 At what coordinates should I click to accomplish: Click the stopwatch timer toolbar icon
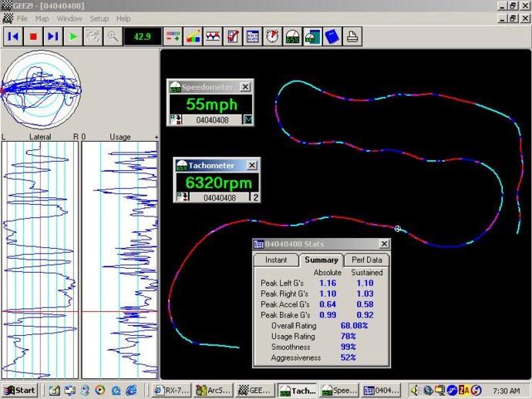273,36
